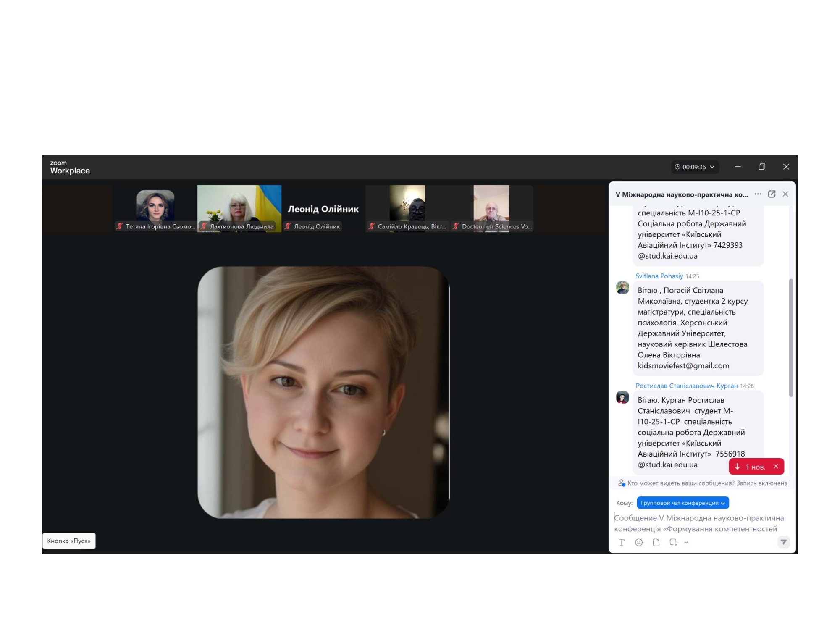The height and width of the screenshot is (630, 840).
Task: Select Лахтионова Людмила's video thumbnail
Action: (x=239, y=208)
